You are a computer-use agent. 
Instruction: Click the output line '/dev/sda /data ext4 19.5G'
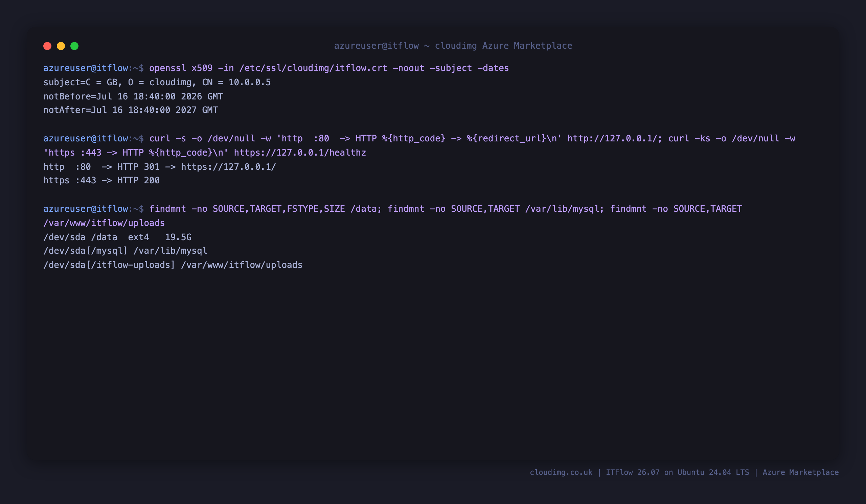click(x=117, y=237)
